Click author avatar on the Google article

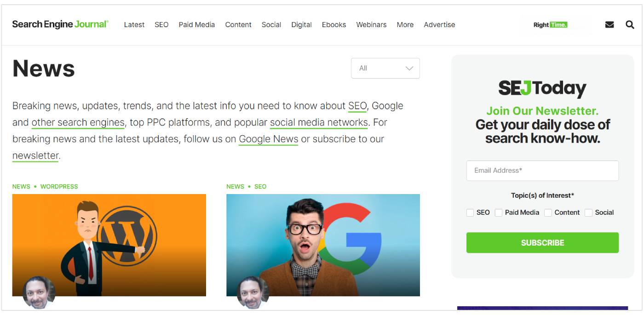point(253,292)
